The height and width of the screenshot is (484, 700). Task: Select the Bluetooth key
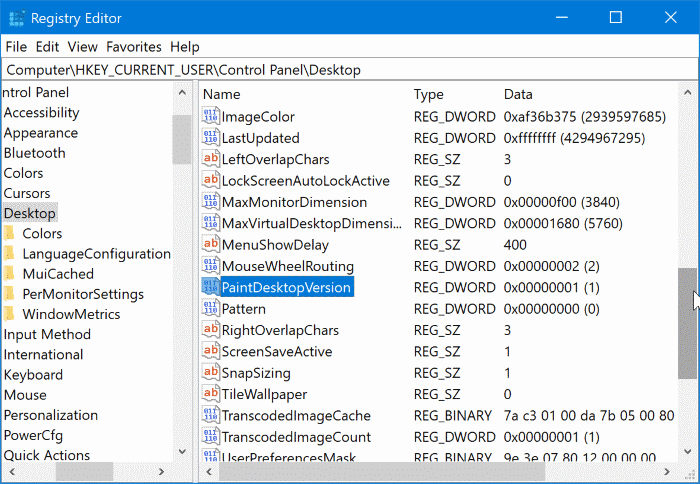35,153
